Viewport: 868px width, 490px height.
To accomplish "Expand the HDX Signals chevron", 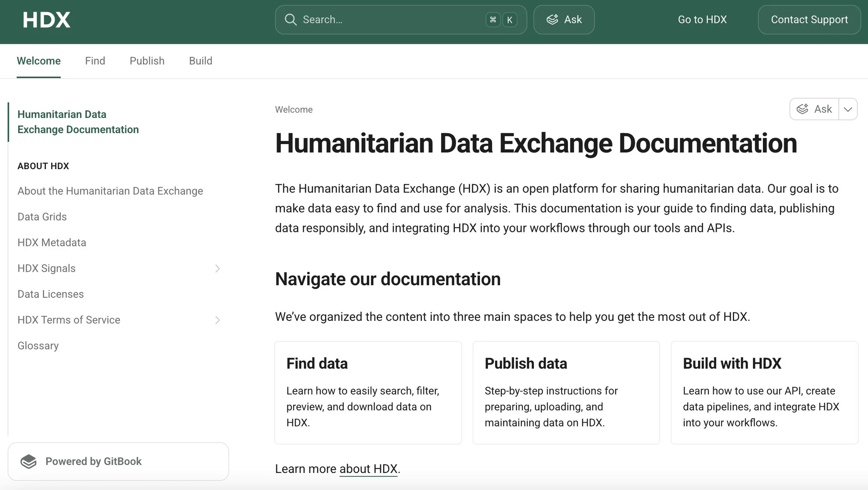I will coord(217,268).
